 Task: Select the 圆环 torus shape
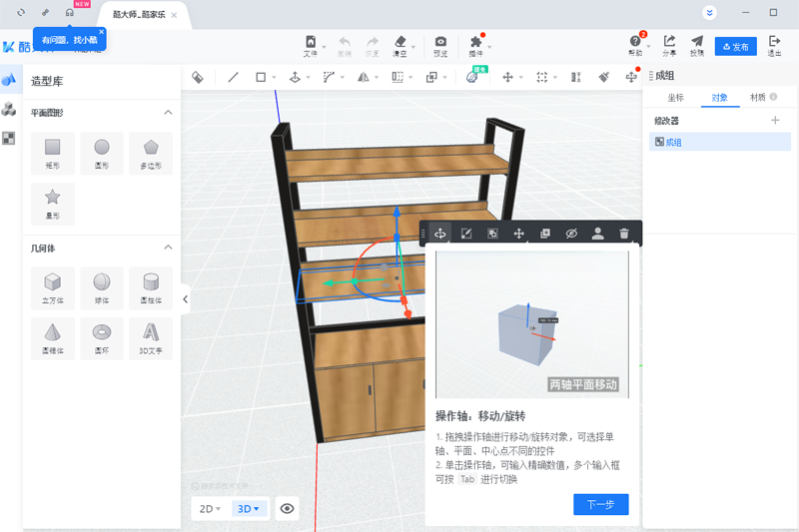pos(102,337)
